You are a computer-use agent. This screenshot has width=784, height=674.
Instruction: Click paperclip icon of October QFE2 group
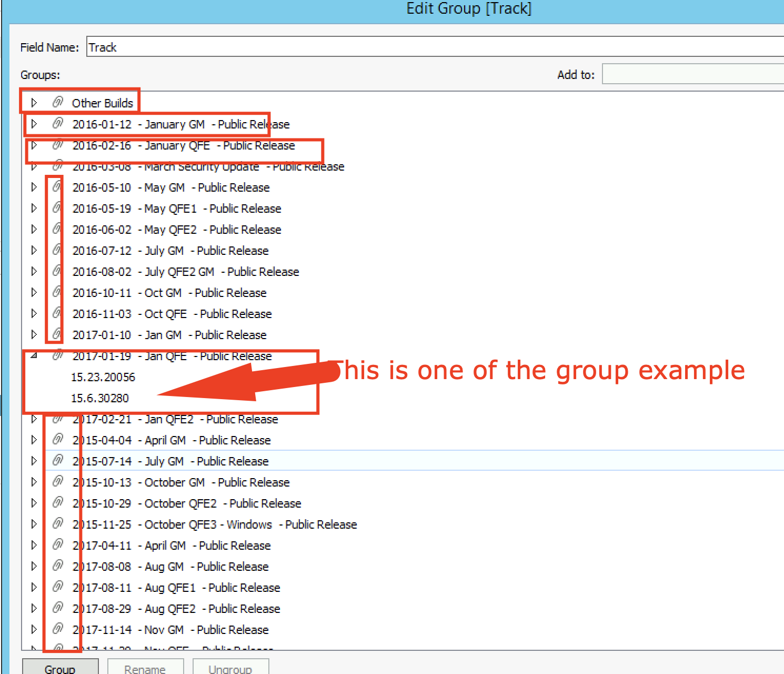point(58,502)
